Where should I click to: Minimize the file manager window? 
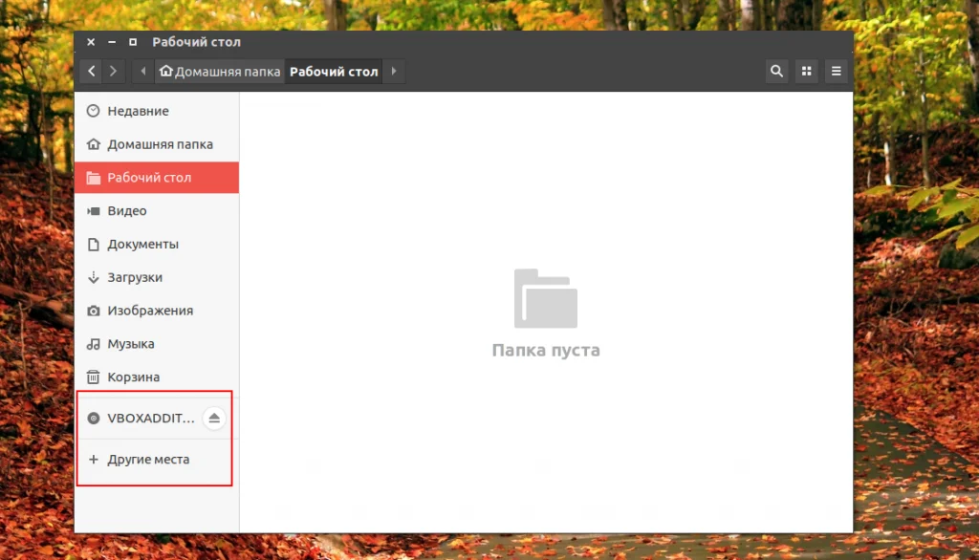[112, 42]
